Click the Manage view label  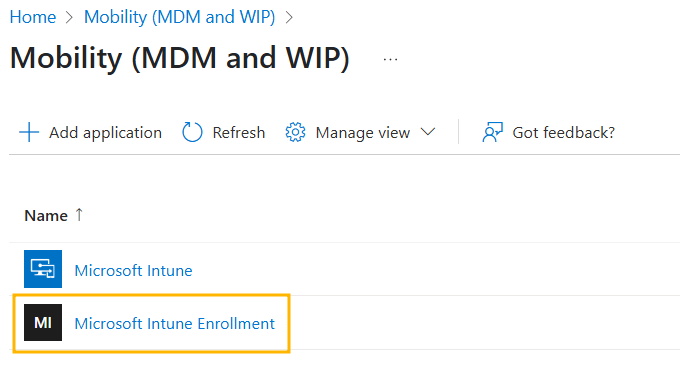pos(363,132)
